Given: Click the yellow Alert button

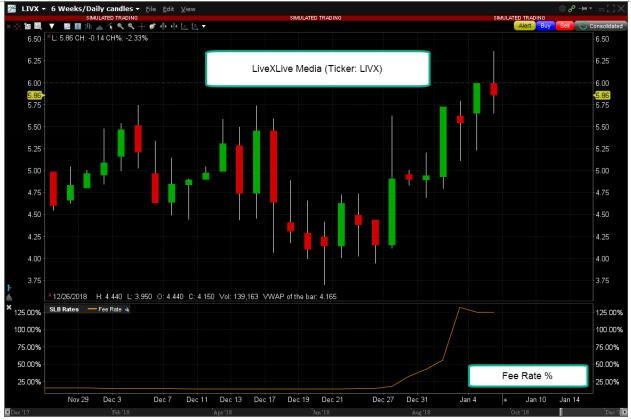Looking at the screenshot, I should coord(524,26).
